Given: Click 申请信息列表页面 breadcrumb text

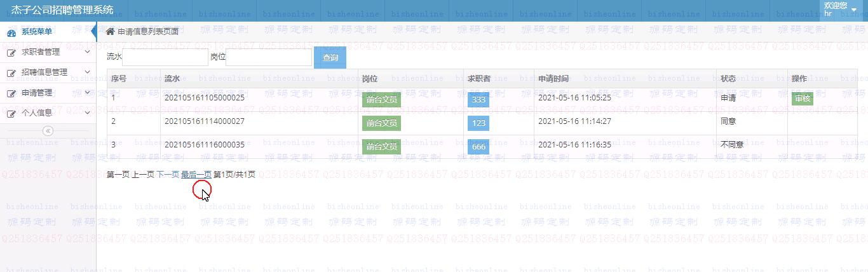Looking at the screenshot, I should pos(148,31).
